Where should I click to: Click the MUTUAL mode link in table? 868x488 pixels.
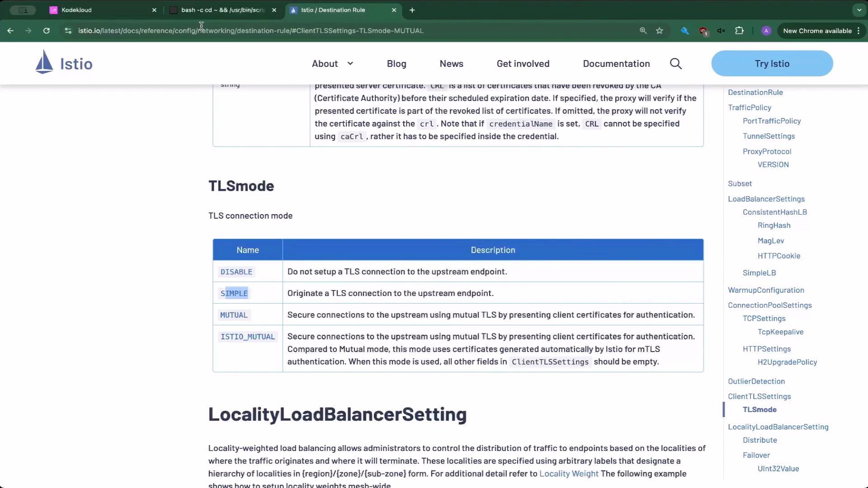pyautogui.click(x=234, y=315)
